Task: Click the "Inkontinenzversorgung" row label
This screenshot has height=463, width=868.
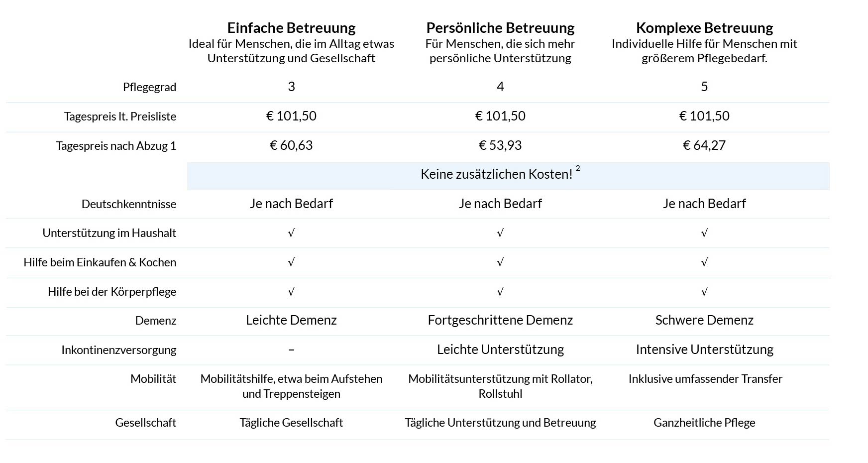Action: point(118,350)
